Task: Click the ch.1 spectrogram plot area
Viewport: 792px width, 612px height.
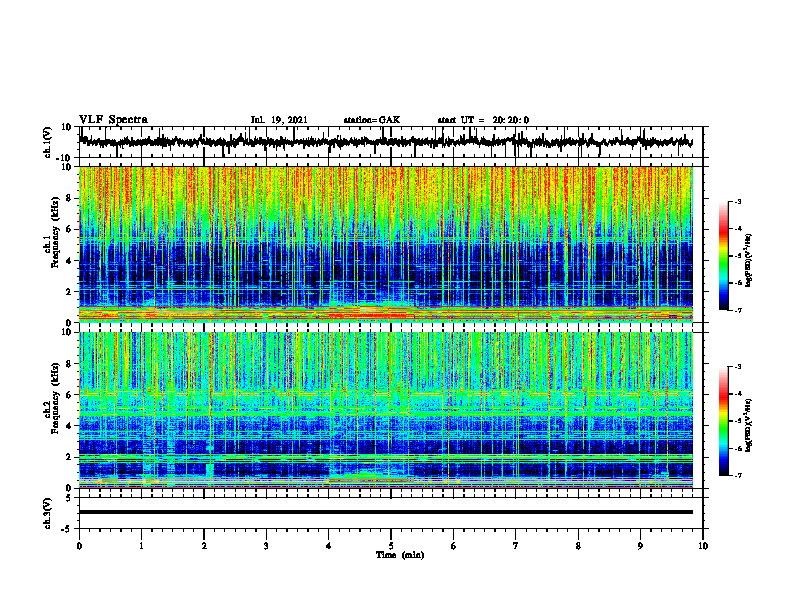Action: (386, 244)
